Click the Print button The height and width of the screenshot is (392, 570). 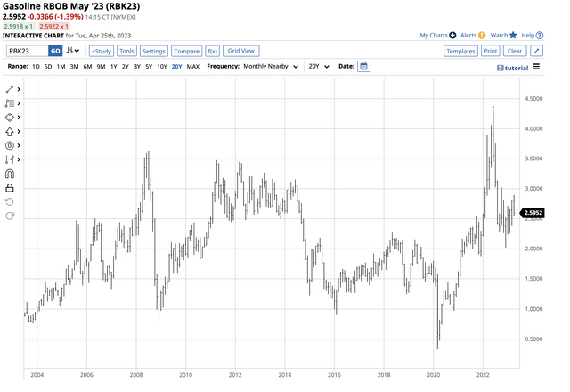tap(491, 51)
